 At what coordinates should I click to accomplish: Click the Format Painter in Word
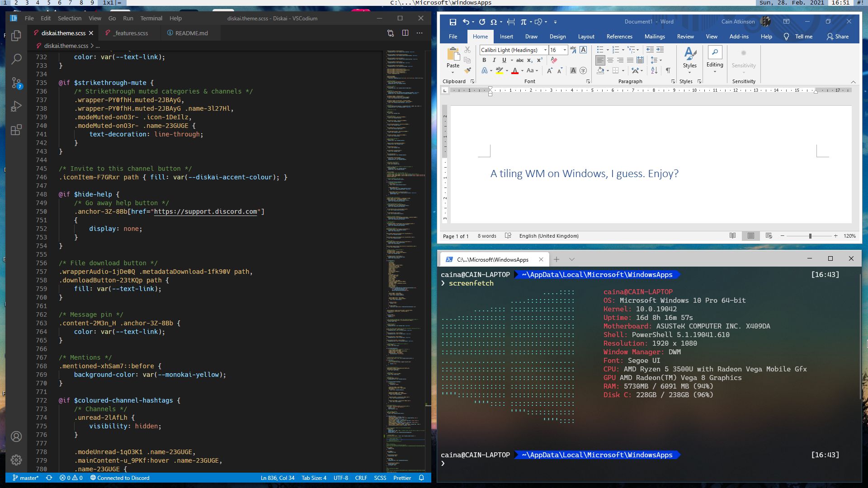click(468, 70)
